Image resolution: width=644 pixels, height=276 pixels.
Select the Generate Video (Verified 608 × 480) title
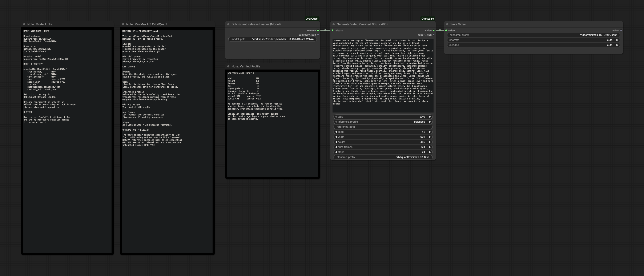[x=362, y=24]
